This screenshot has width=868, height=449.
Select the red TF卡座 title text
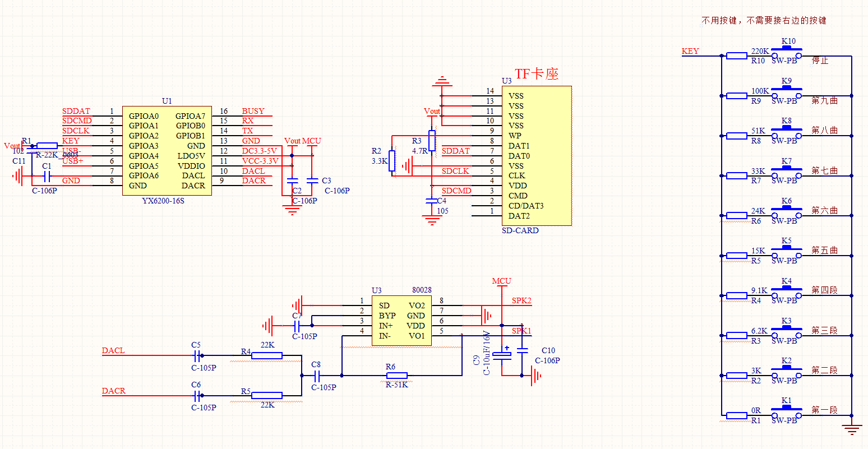(537, 73)
